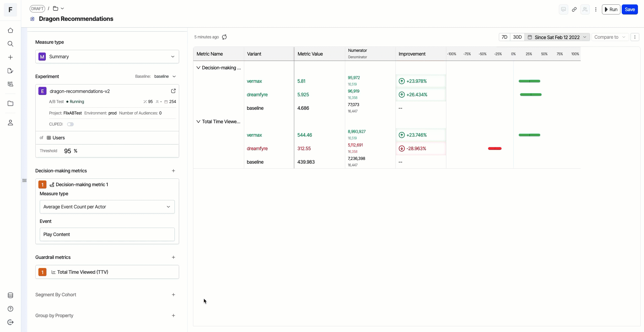Open the folder breadcrumb dropdown near DRAFT
Screen dimensions: 644x332
(x=59, y=8)
